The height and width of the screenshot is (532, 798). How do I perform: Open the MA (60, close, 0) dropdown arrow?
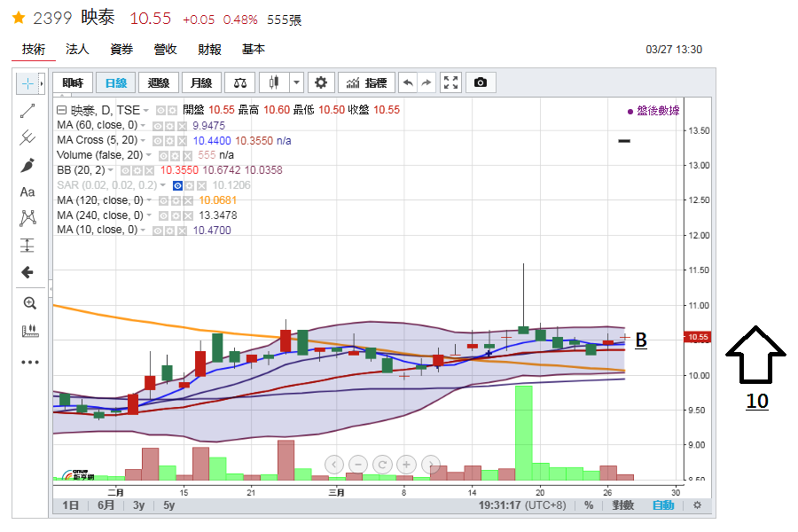(x=143, y=125)
